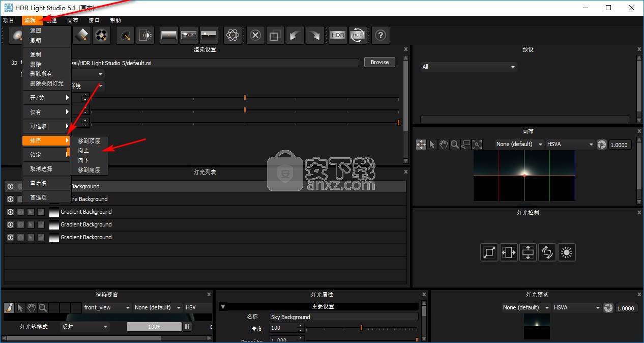Click the rotate light control icon
Screen dimensions: 644x343
547,252
